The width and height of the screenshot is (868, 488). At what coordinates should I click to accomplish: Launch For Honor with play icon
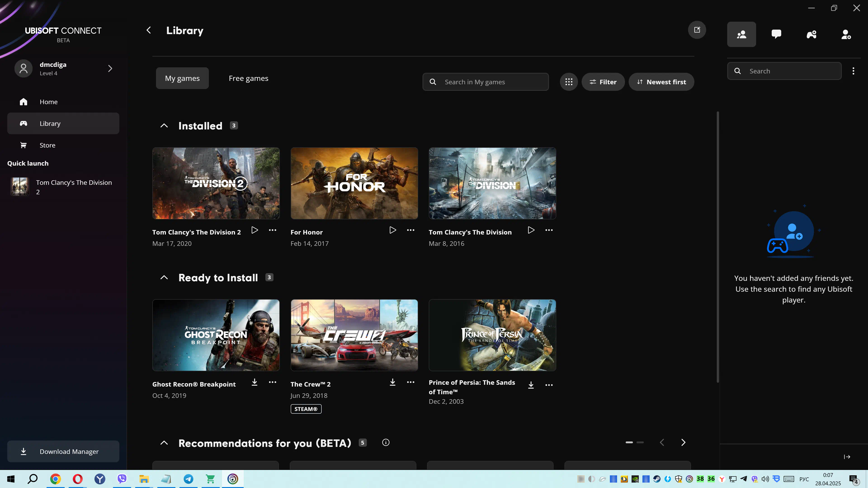[x=393, y=230]
